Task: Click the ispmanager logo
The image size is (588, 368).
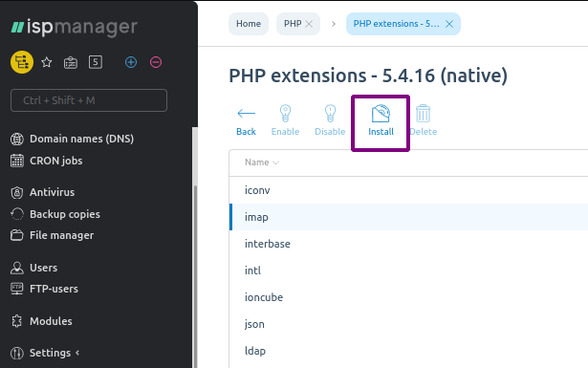Action: coord(75,28)
